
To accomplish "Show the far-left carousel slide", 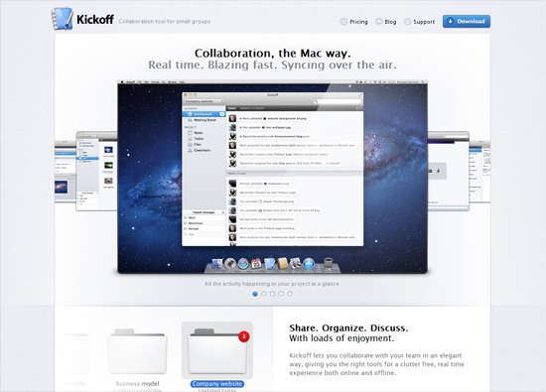I will [66, 171].
